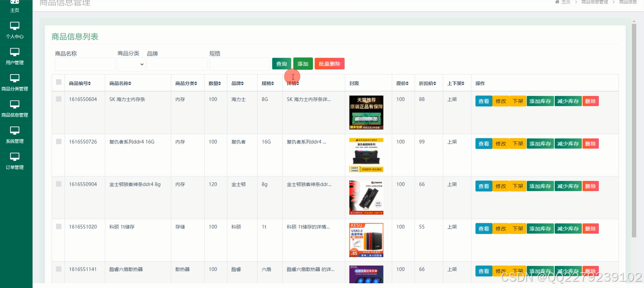
Task: Click 查看 for 金士顿骇客神条ddr4 8g
Action: point(484,186)
